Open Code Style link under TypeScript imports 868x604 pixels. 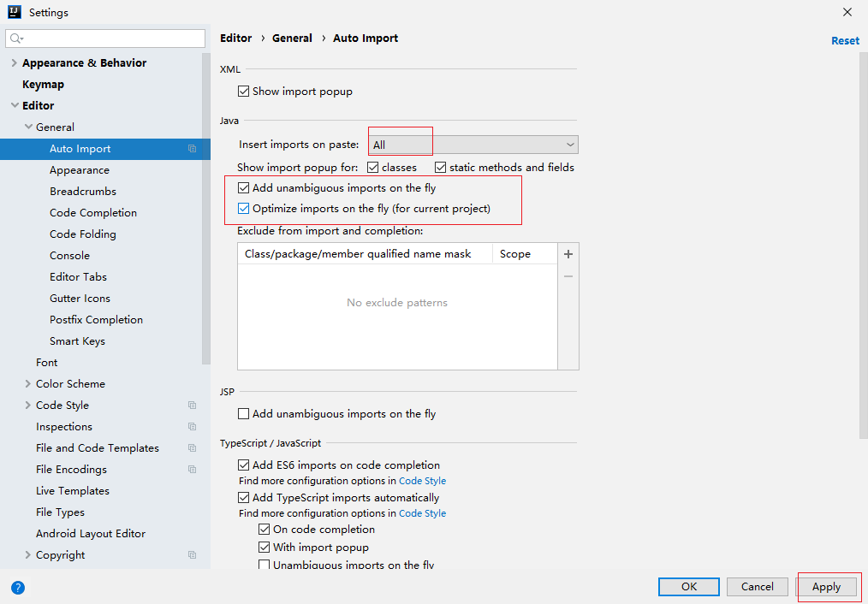(422, 513)
